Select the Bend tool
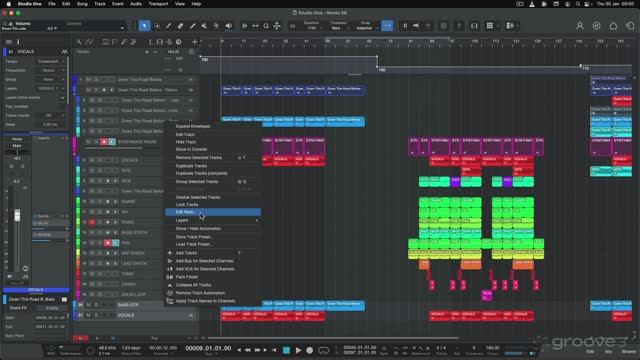640x360 pixels. (x=216, y=26)
